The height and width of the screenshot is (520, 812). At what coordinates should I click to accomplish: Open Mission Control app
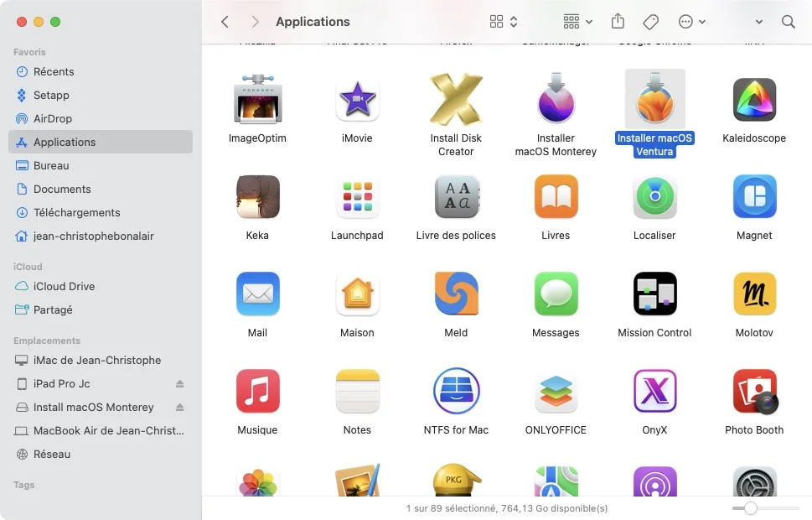pos(654,294)
